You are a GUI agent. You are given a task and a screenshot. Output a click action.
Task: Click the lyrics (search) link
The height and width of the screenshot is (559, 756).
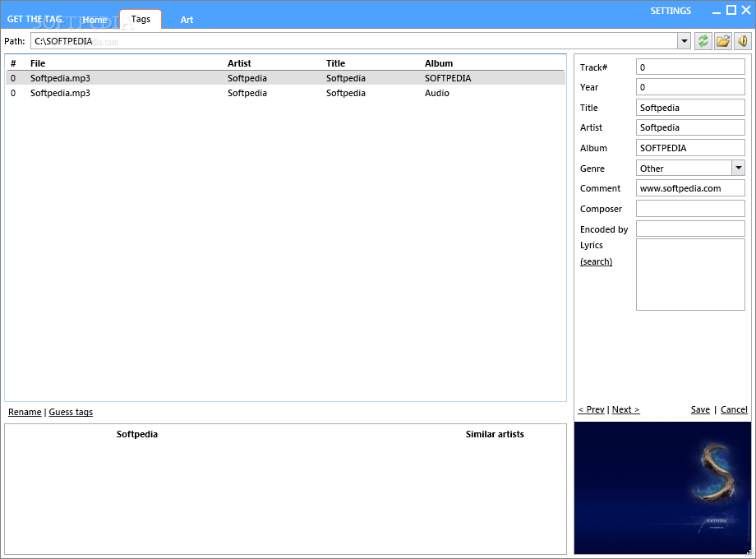(x=596, y=261)
